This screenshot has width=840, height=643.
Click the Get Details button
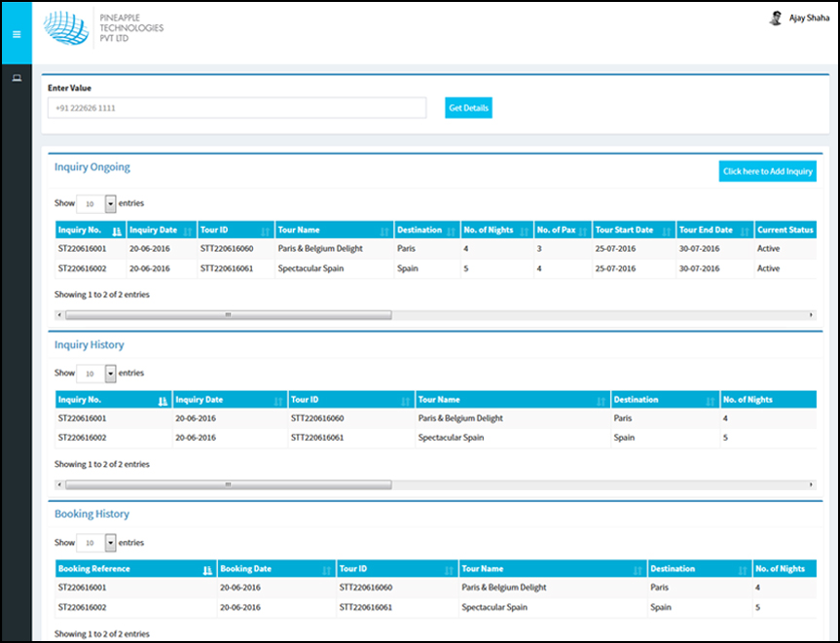pos(468,108)
